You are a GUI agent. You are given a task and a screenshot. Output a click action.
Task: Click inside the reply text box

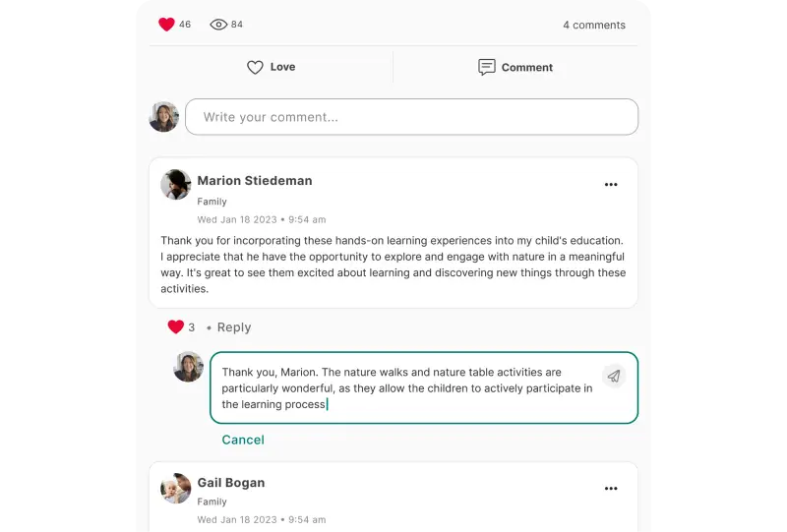424,388
